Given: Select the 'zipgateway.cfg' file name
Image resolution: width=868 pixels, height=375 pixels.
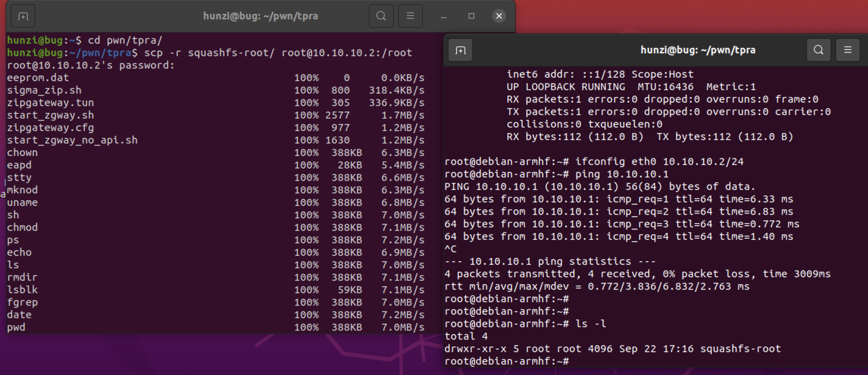Looking at the screenshot, I should (50, 128).
